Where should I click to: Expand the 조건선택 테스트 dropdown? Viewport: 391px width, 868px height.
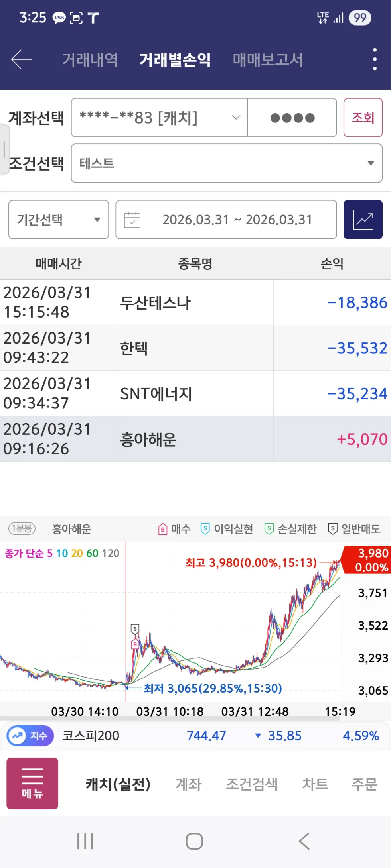pos(226,163)
